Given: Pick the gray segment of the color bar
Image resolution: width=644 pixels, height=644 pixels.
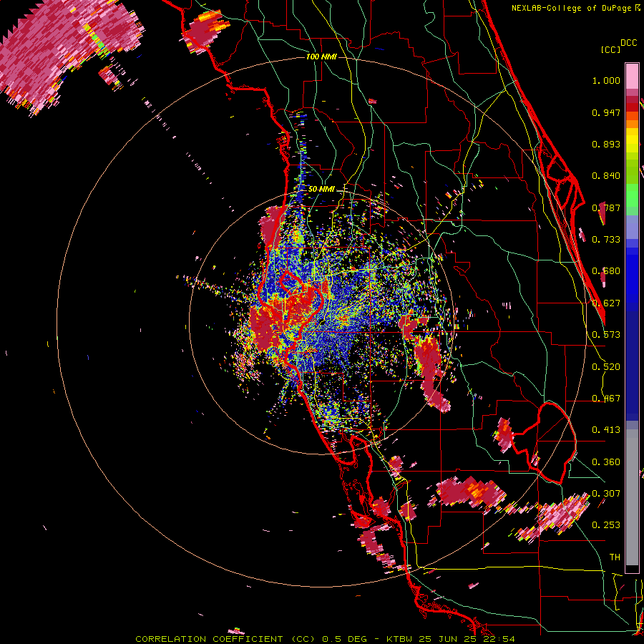Looking at the screenshot, I should [632, 497].
